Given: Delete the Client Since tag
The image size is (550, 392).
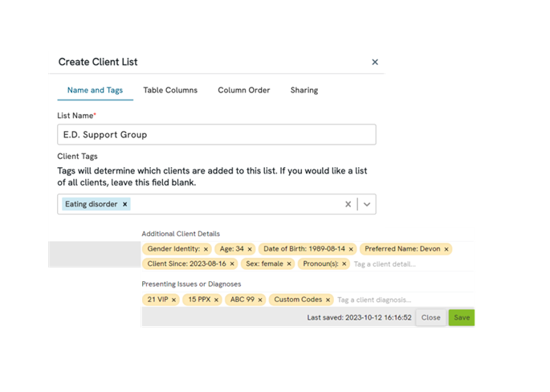Looking at the screenshot, I should 232,263.
